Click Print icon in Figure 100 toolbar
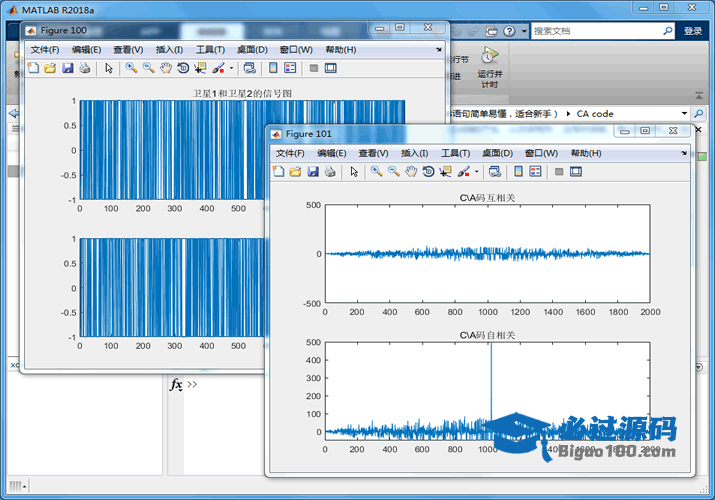 pos(84,68)
